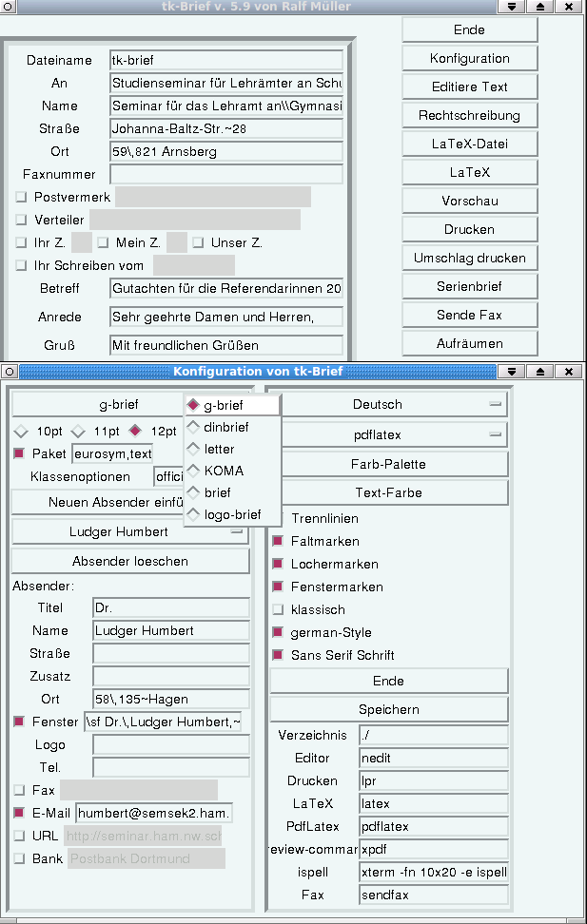
Task: Enable the Verteiler checkbox
Action: (x=21, y=220)
